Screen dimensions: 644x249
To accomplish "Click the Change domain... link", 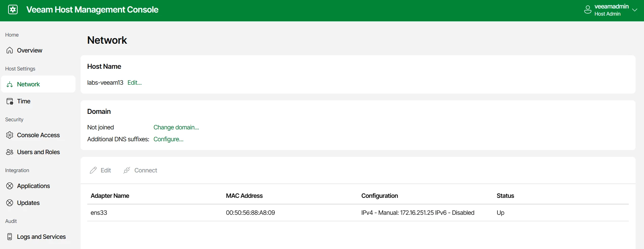I will pyautogui.click(x=176, y=127).
